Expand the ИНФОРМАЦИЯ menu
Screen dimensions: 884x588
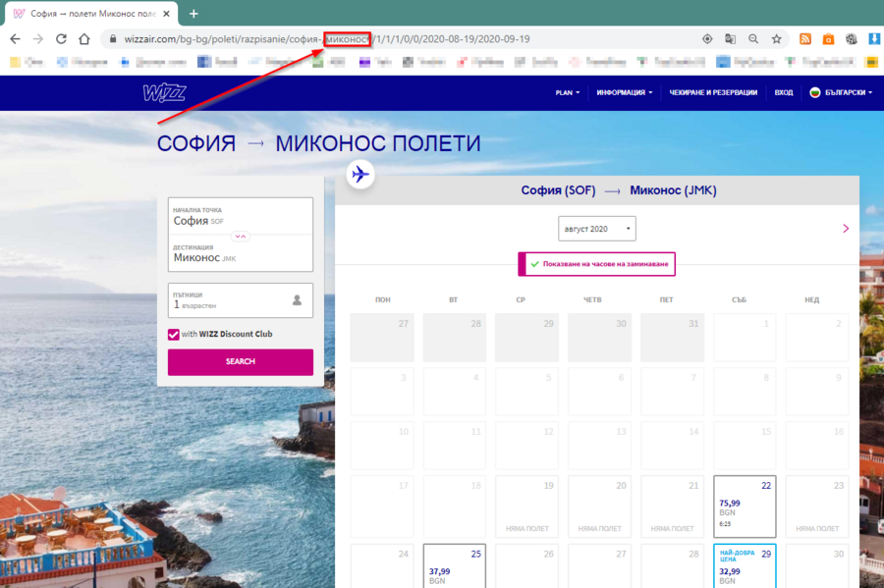point(625,93)
